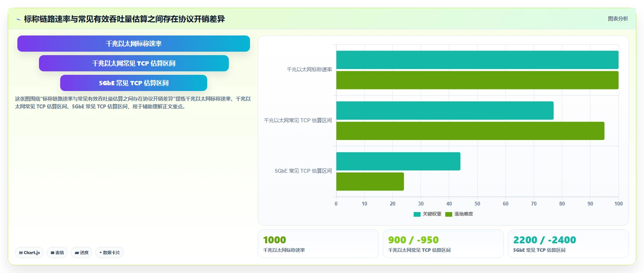Click the description paragraph starting 这张图围绕

click(x=133, y=103)
